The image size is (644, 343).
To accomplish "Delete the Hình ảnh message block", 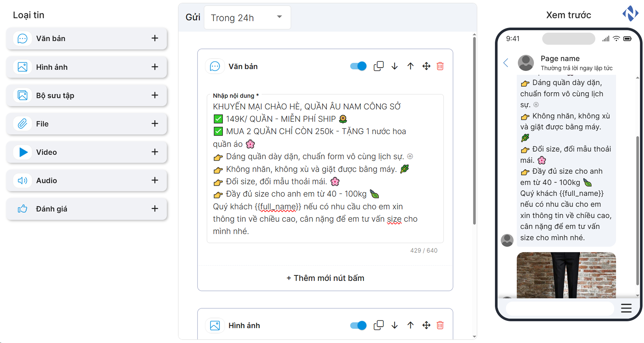I will pos(440,325).
